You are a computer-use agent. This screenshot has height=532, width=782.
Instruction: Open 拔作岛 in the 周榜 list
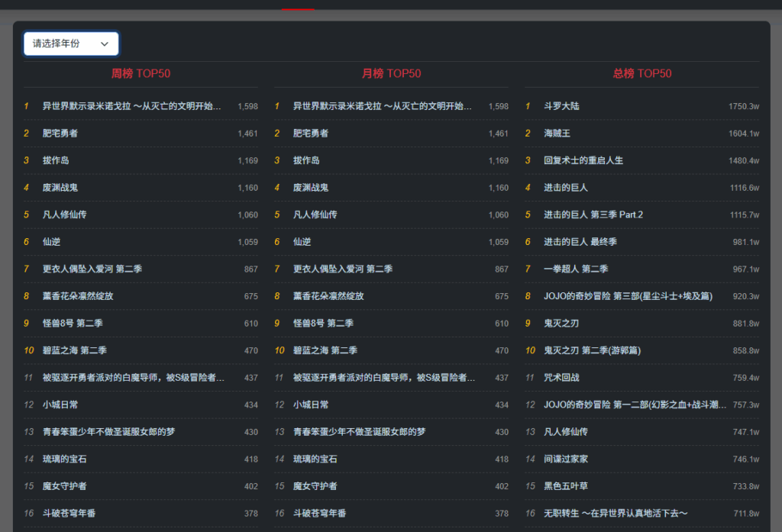tap(56, 160)
